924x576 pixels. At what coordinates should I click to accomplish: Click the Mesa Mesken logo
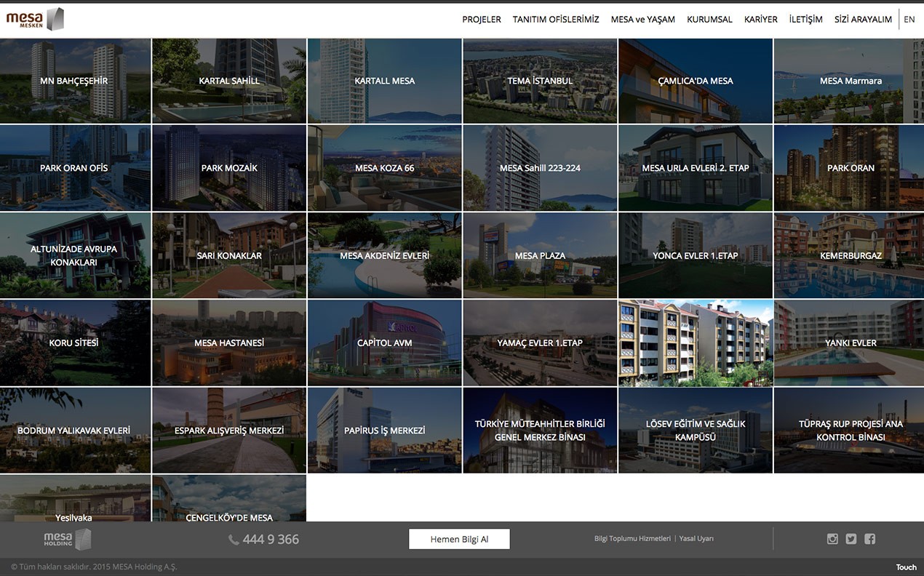click(x=36, y=19)
